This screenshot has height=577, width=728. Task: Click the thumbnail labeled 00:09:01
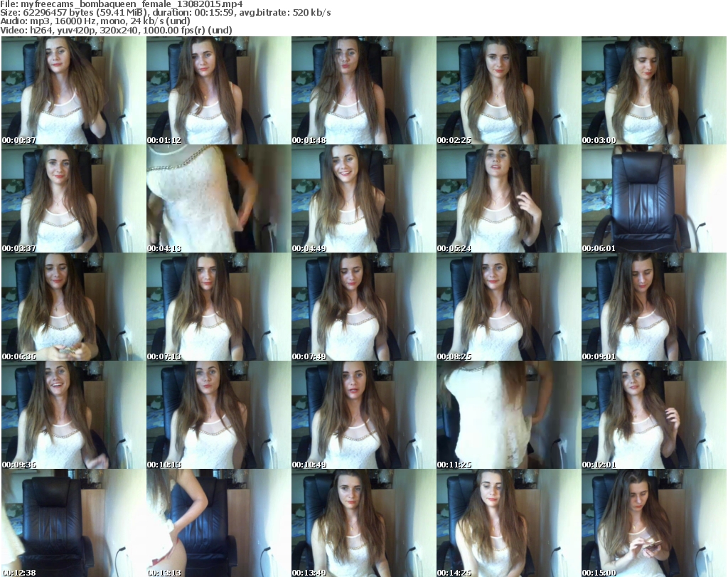click(654, 307)
